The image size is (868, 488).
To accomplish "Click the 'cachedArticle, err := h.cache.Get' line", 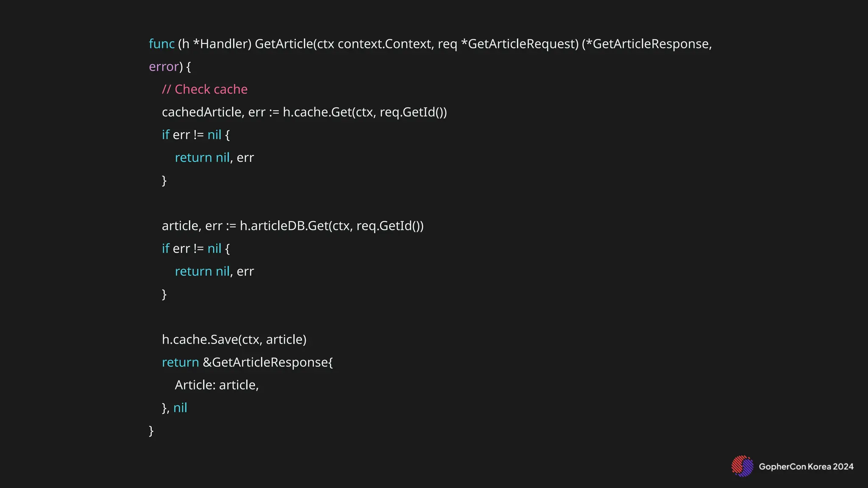I will (x=304, y=112).
